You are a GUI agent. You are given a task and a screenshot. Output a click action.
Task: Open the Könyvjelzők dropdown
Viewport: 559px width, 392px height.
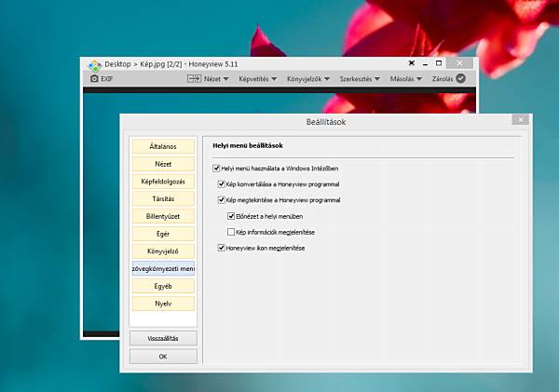pyautogui.click(x=308, y=79)
